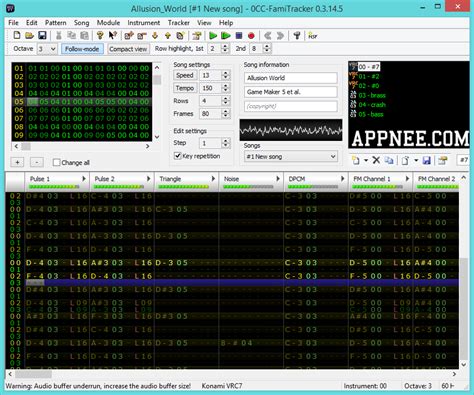Image resolution: width=474 pixels, height=395 pixels.
Task: Cut selection using the scissors icon
Action: tap(59, 35)
